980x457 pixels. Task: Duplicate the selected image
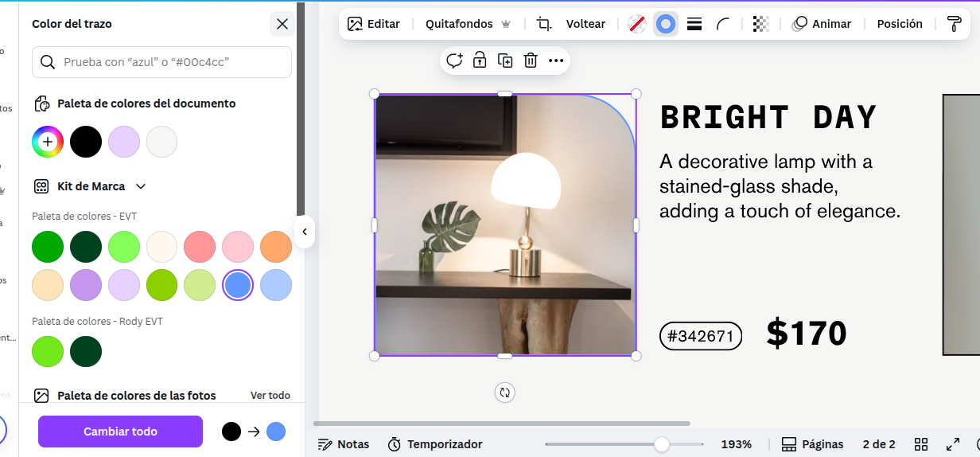[x=505, y=61]
